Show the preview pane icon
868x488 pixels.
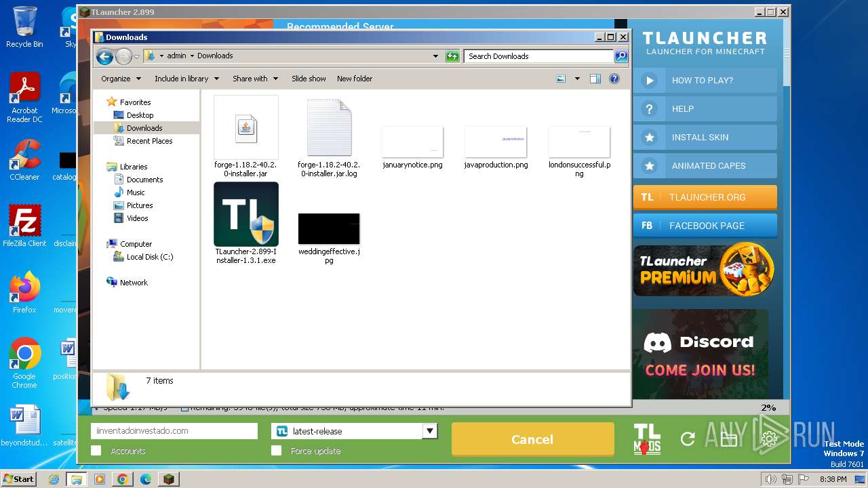[x=595, y=79]
